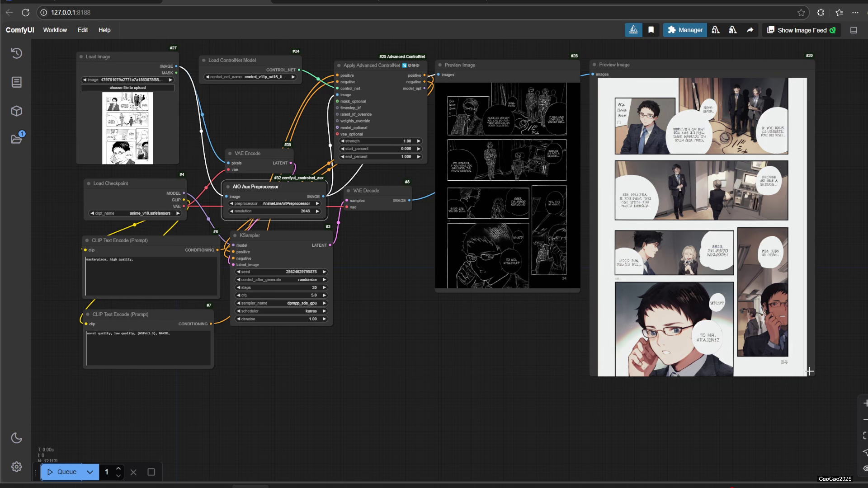The image size is (868, 488).
Task: Open the workflows folder sidebar icon
Action: click(17, 139)
